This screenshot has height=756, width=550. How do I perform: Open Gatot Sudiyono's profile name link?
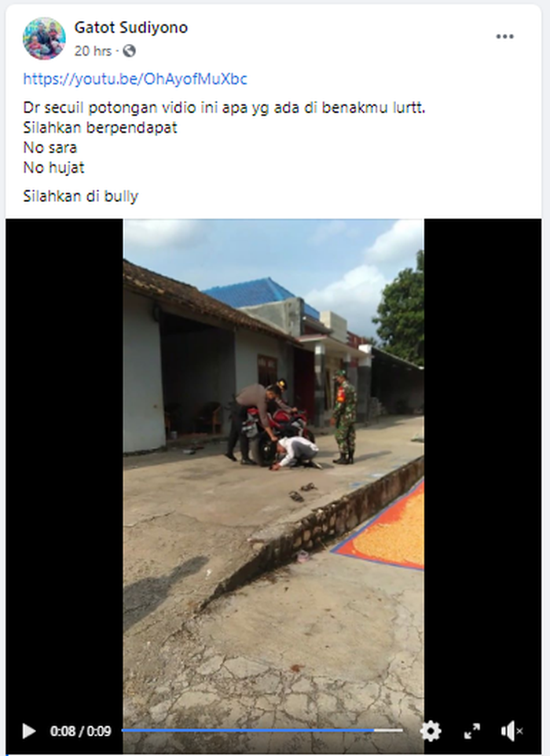[x=131, y=28]
